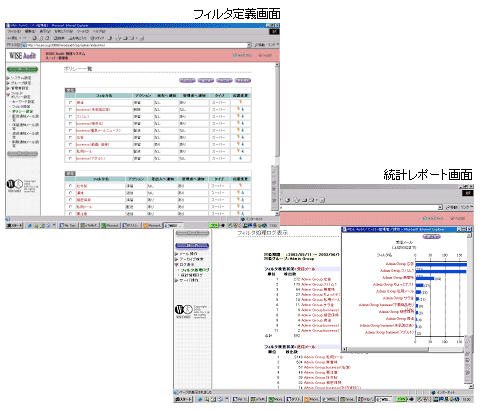Select the radio button of the third lower-table row
Image resolution: width=480 pixels, height=410 pixels.
click(70, 200)
